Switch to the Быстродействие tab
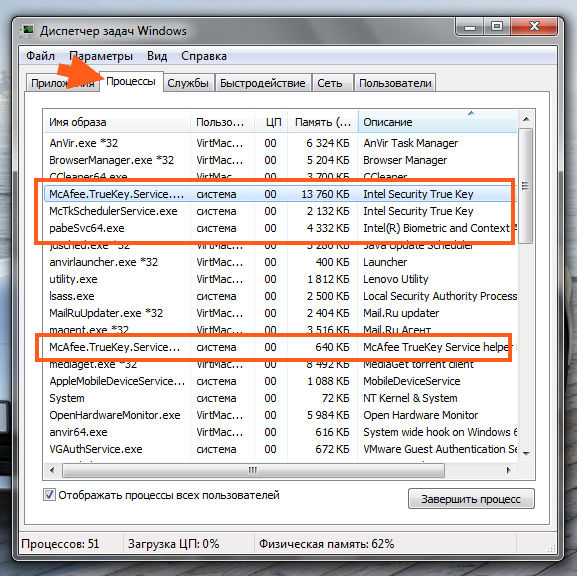 coord(263,83)
